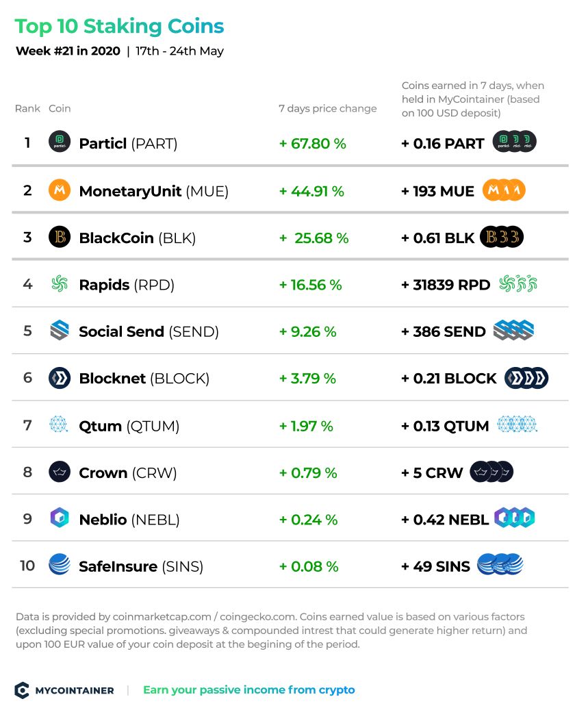Viewport: 588px width, 723px height.
Task: Click the Top 10 Staking Coins title
Action: [x=119, y=27]
